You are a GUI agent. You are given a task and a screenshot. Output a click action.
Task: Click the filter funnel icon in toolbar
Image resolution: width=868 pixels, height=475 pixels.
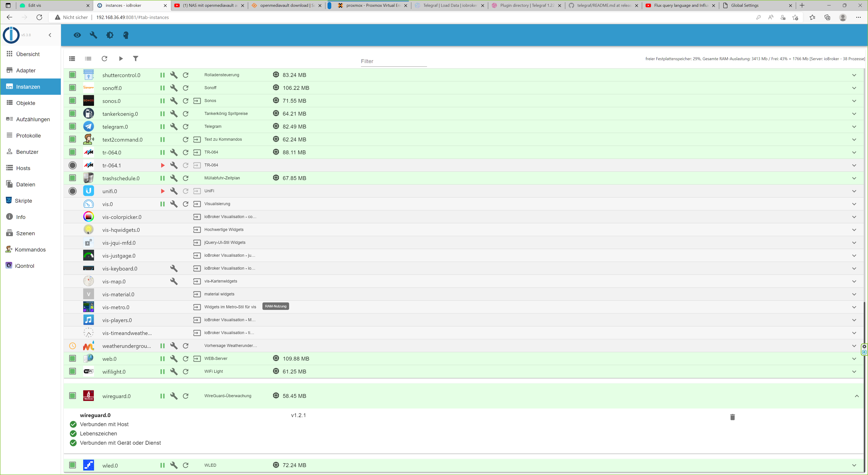coord(135,59)
